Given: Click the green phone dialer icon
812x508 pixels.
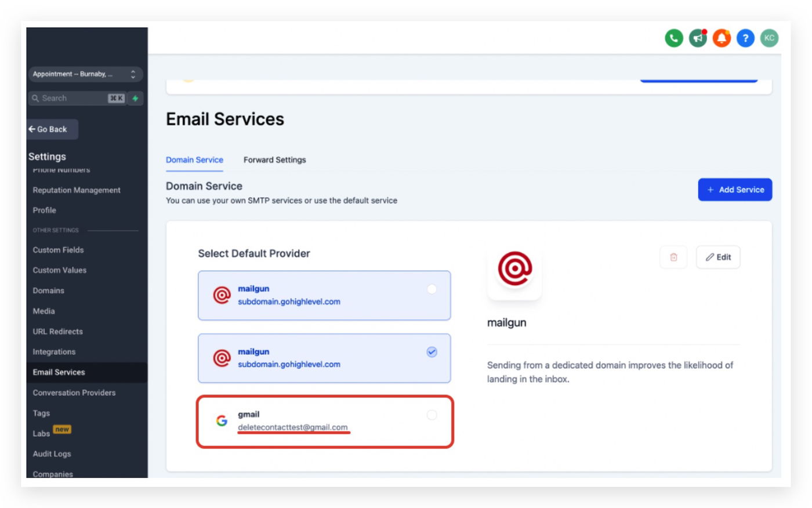Looking at the screenshot, I should 673,38.
